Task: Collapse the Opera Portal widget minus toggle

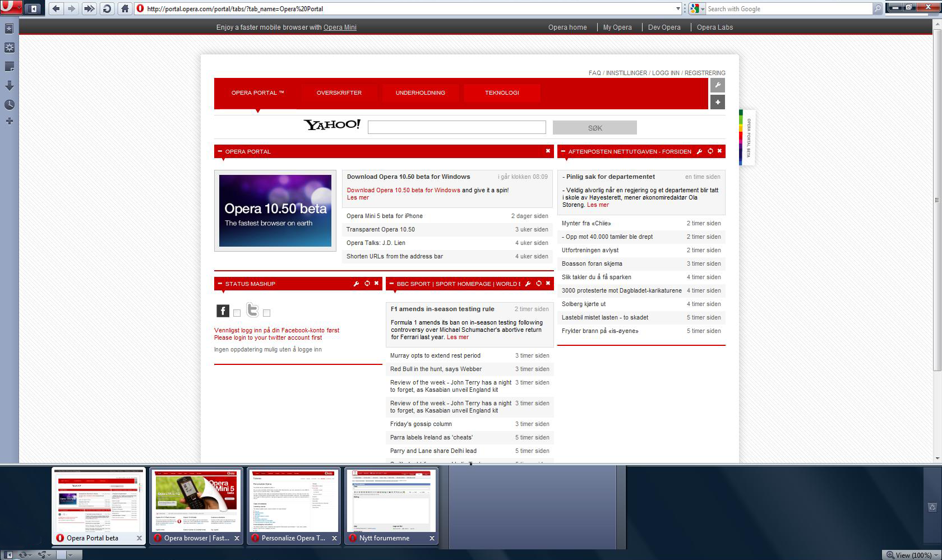Action: pyautogui.click(x=220, y=151)
